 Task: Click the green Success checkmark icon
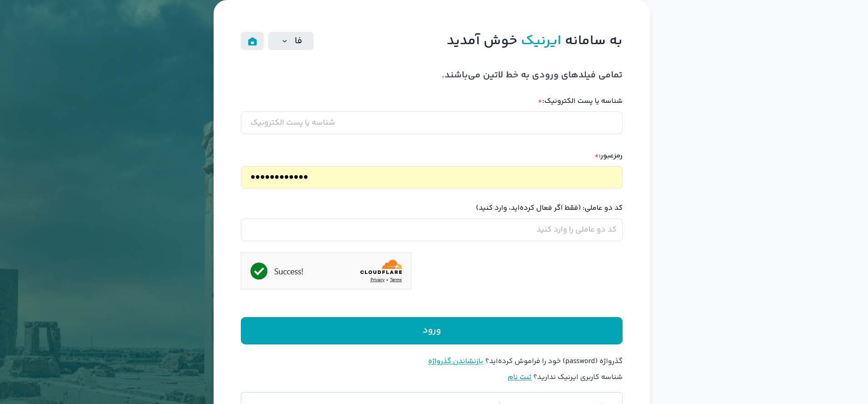(x=259, y=271)
